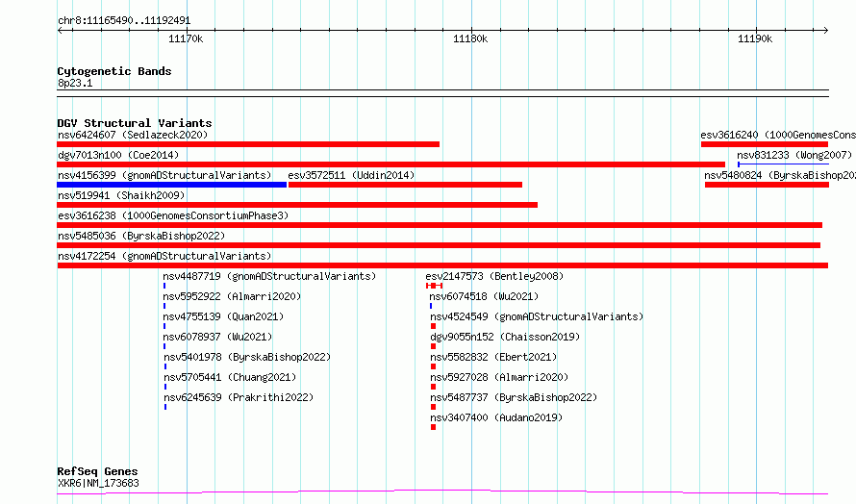Click the 11180k ruler mark
This screenshot has width=856, height=504.
point(470,38)
